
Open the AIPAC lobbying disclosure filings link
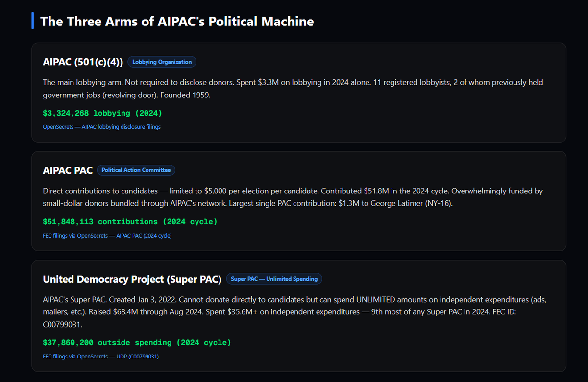[101, 127]
